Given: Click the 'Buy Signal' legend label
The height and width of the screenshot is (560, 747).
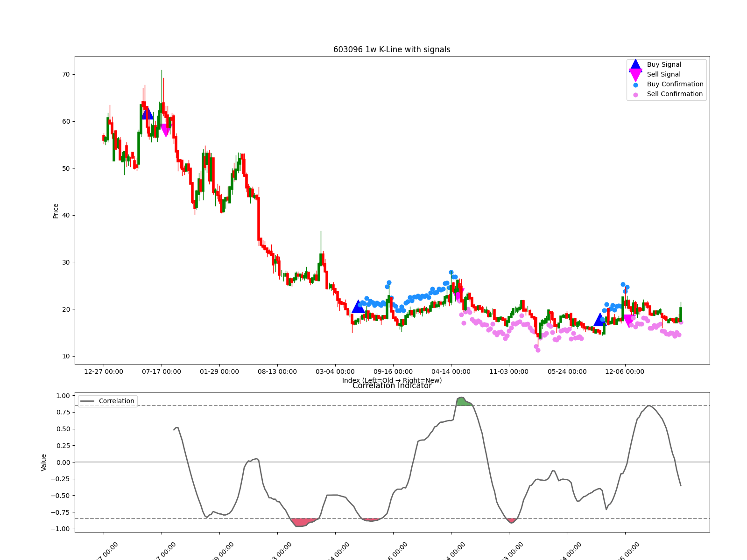Looking at the screenshot, I should (x=664, y=65).
